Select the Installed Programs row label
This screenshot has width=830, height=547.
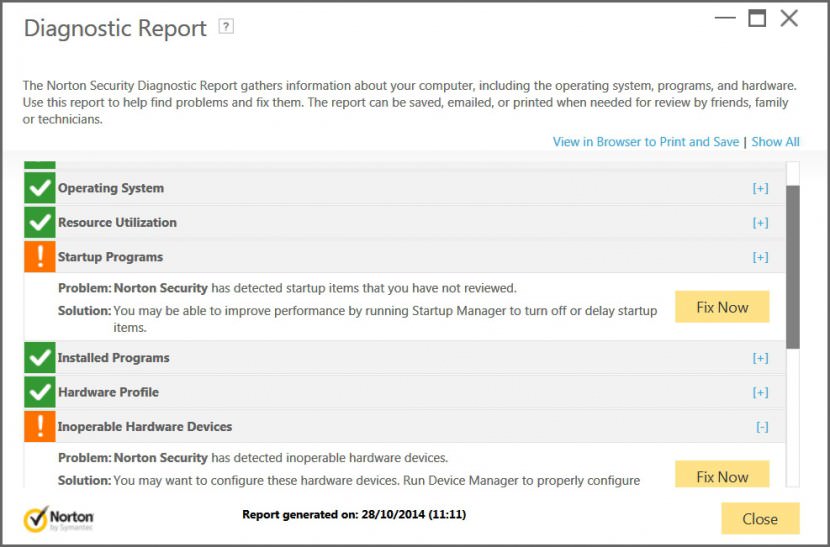pos(113,358)
